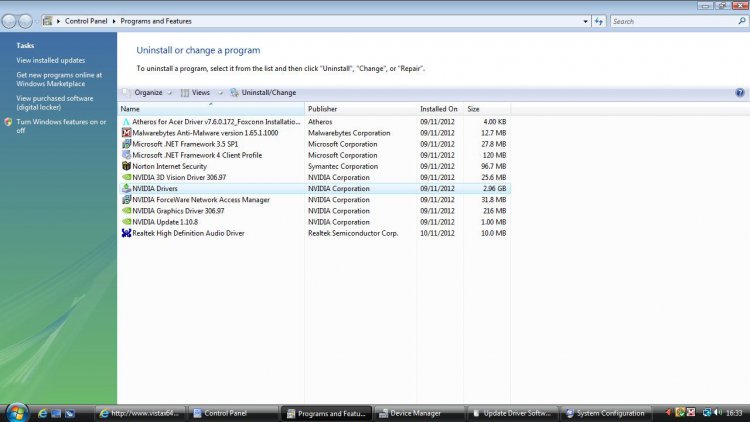The width and height of the screenshot is (750, 422).
Task: Click the network tray icon
Action: 706,412
